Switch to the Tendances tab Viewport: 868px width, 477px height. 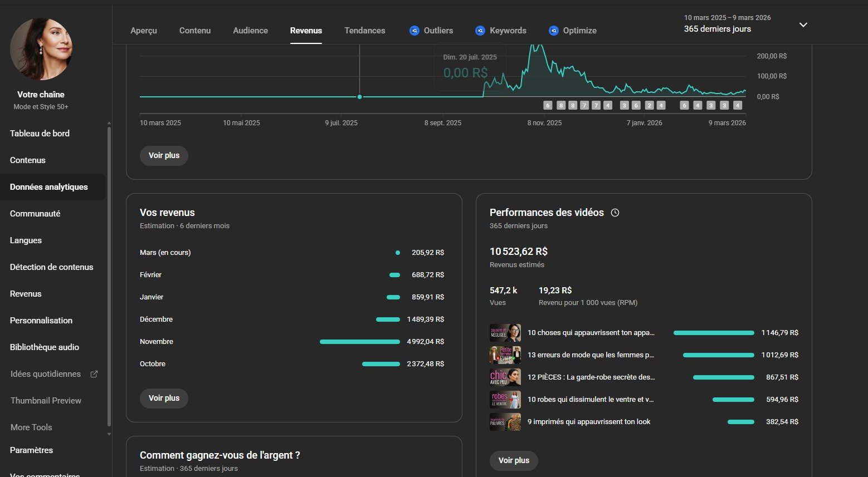click(x=364, y=31)
